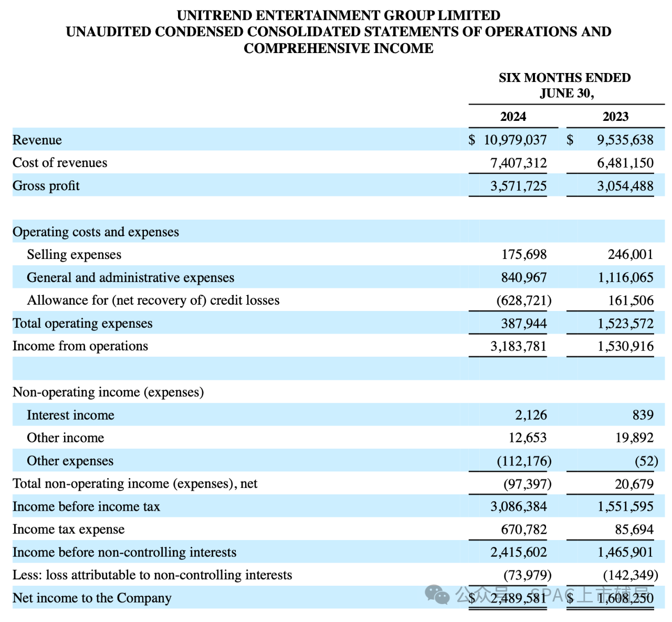Click total operating expenses value 387,944
Image resolution: width=672 pixels, height=622 pixels.
[x=524, y=324]
